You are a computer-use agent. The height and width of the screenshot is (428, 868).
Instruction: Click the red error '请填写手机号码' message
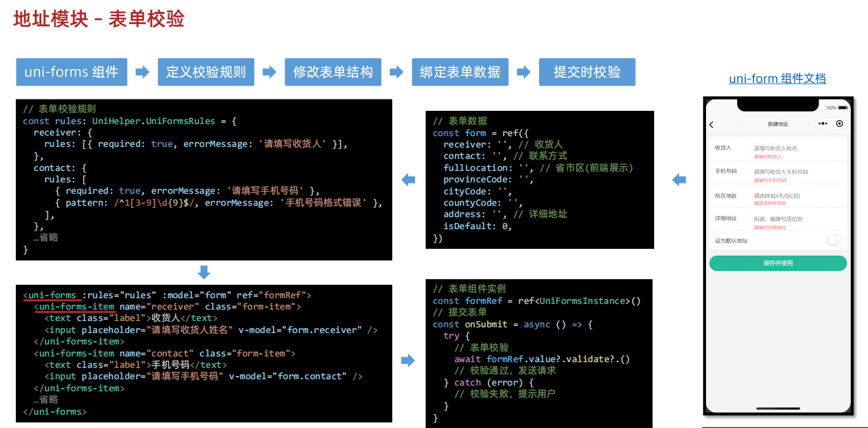pyautogui.click(x=769, y=180)
